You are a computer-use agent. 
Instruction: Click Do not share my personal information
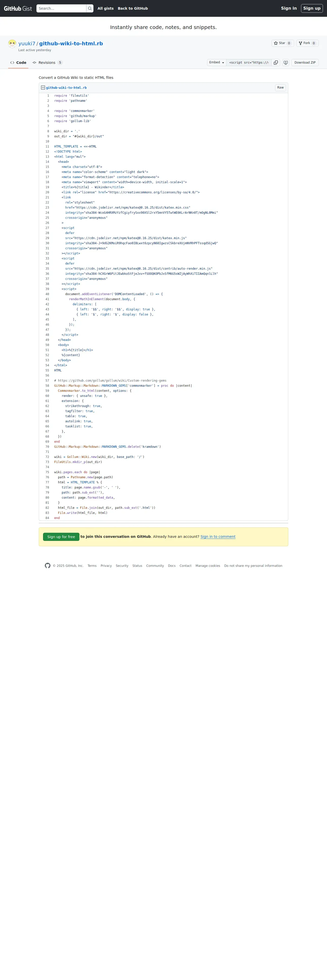pyautogui.click(x=253, y=566)
